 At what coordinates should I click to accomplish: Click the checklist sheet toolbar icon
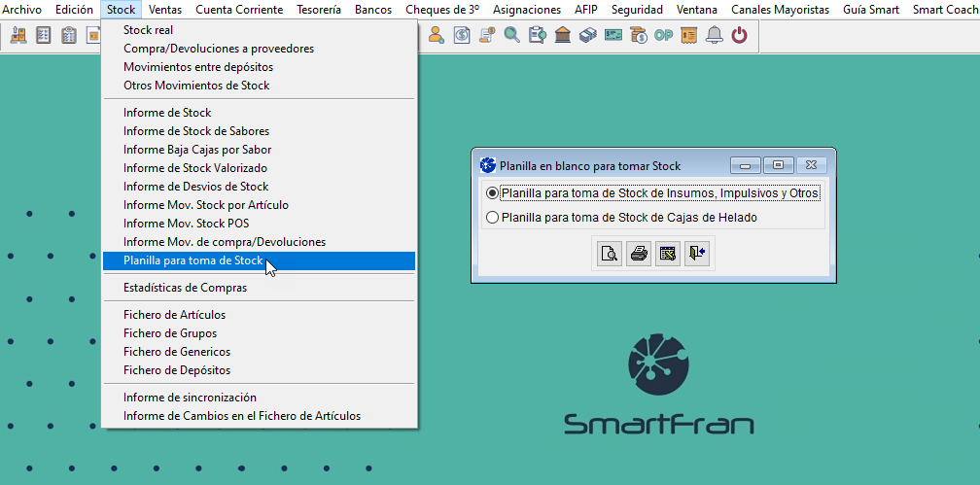coord(43,36)
